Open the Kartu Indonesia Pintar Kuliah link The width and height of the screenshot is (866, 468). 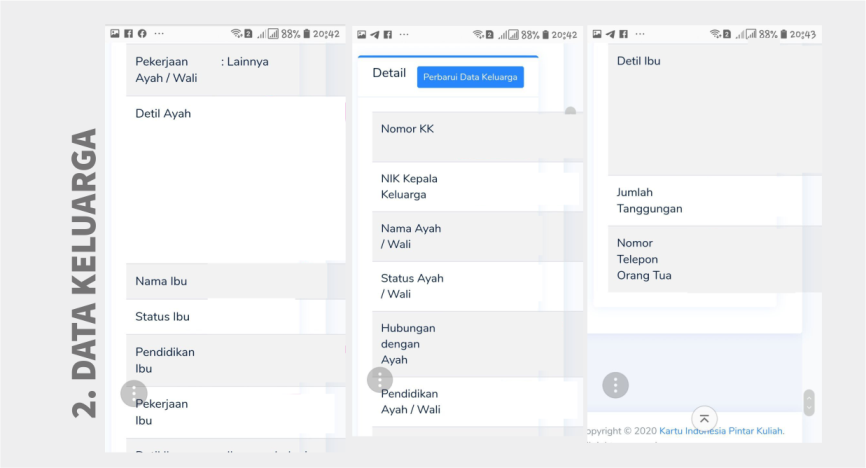(721, 431)
